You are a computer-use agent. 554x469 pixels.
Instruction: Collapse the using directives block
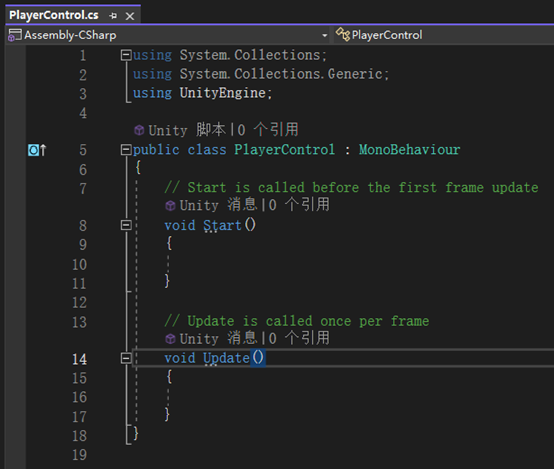tap(126, 55)
